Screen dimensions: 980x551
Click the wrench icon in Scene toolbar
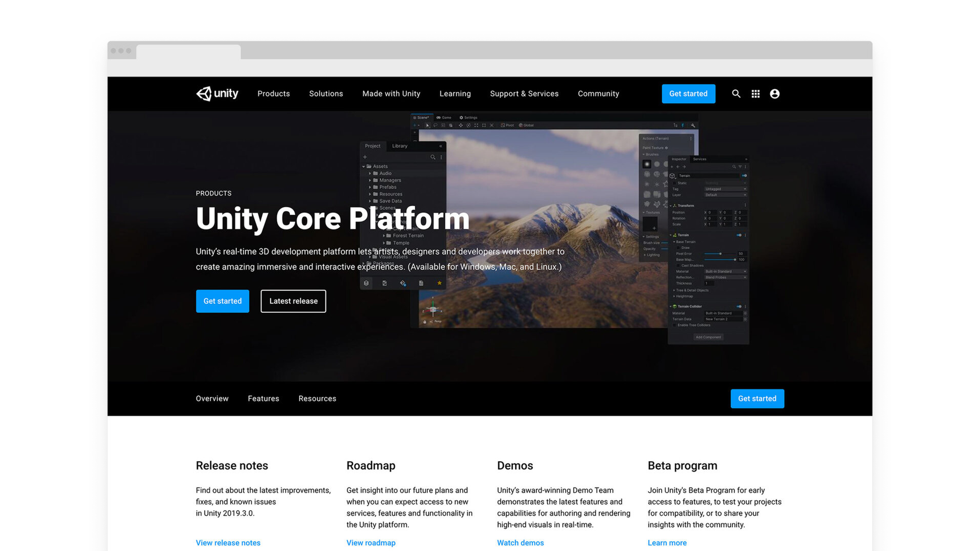click(693, 125)
